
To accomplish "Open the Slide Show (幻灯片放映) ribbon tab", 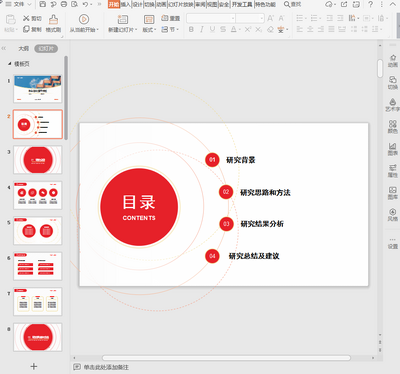I will click(181, 4).
